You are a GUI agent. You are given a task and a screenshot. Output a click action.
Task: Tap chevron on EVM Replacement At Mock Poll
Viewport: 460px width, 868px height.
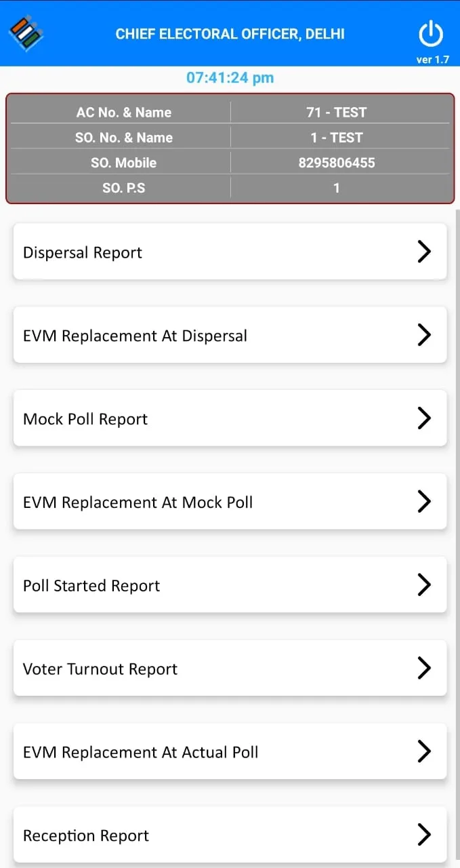(424, 502)
